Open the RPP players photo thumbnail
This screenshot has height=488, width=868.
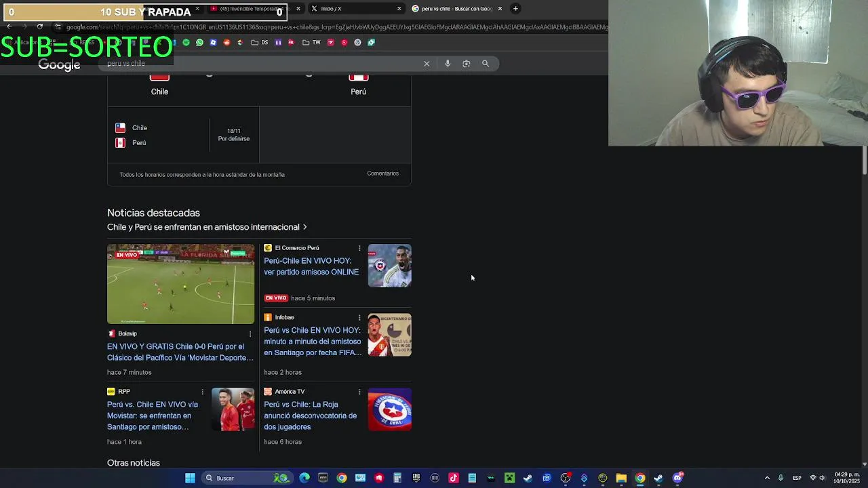[233, 409]
